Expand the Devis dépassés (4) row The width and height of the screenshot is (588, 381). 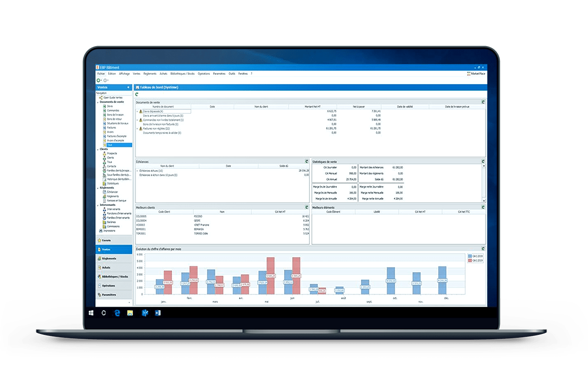point(137,111)
